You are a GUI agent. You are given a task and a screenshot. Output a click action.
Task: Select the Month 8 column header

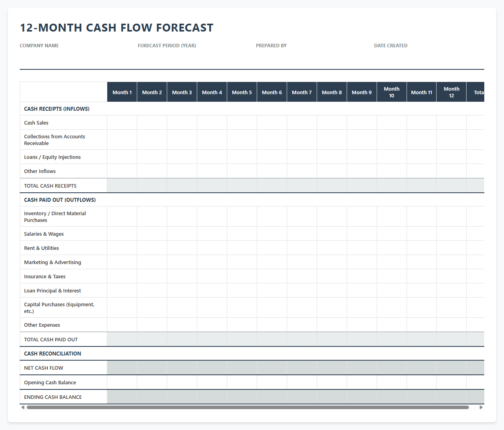332,92
